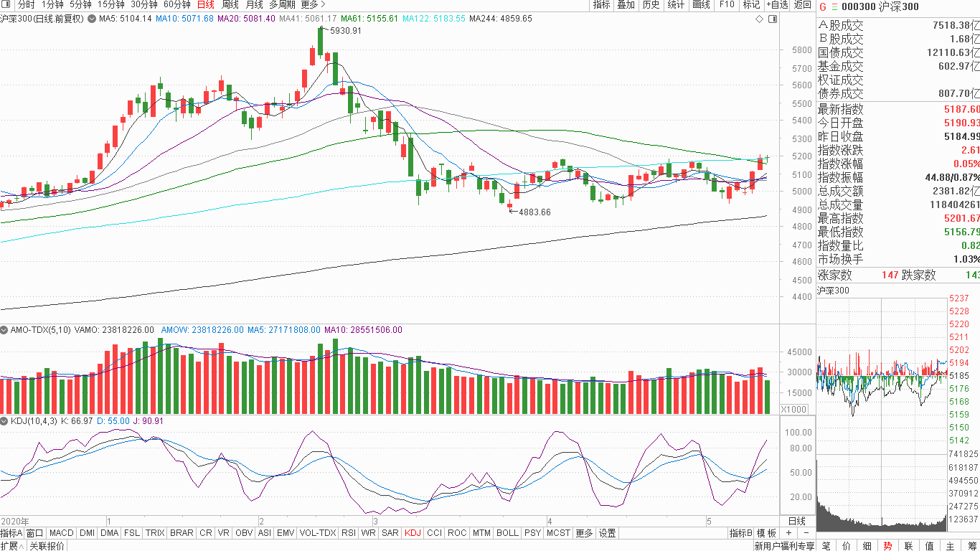Image resolution: width=980 pixels, height=551 pixels.
Task: Select the 价 panel button
Action: click(847, 545)
